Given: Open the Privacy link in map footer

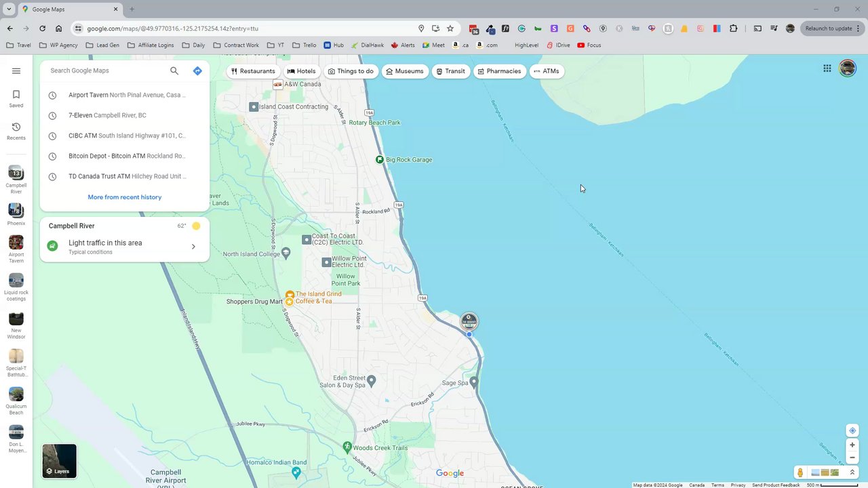Looking at the screenshot, I should coord(738,485).
